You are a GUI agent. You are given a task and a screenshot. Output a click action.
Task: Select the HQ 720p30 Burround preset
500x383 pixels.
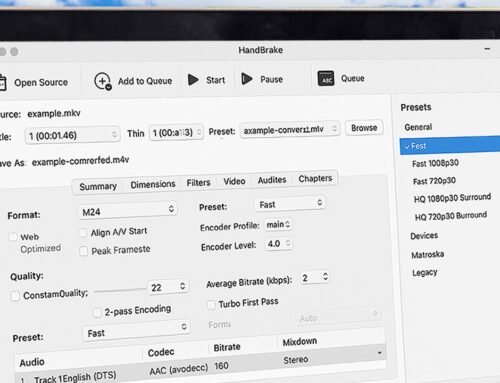(x=451, y=216)
